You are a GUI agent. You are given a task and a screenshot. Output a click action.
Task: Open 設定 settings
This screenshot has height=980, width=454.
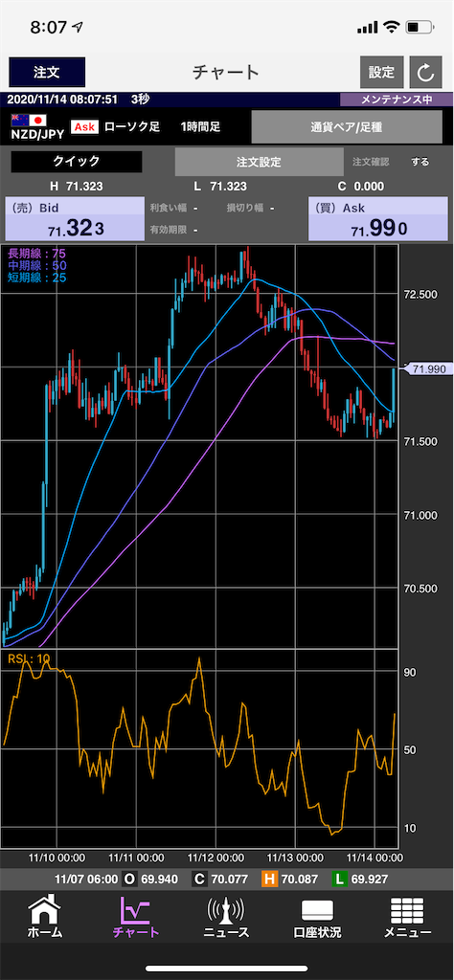[381, 72]
